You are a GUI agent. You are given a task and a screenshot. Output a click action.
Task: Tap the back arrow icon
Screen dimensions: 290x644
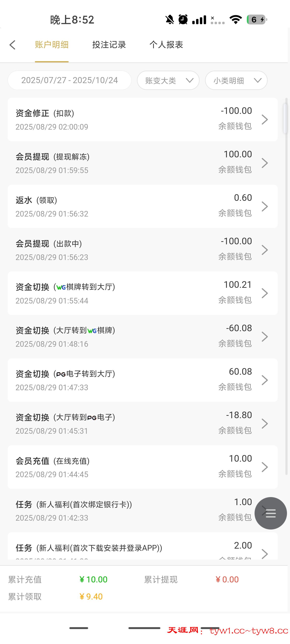pyautogui.click(x=12, y=45)
